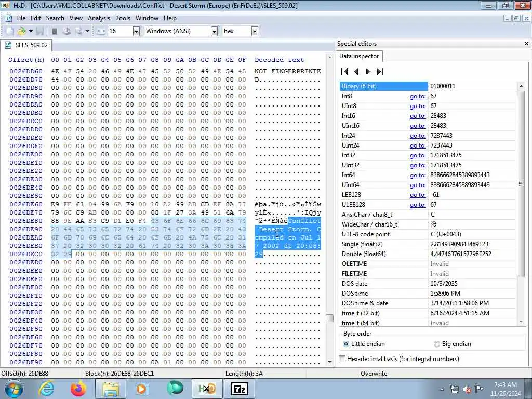Click the New file toolbar icon

pos(10,31)
